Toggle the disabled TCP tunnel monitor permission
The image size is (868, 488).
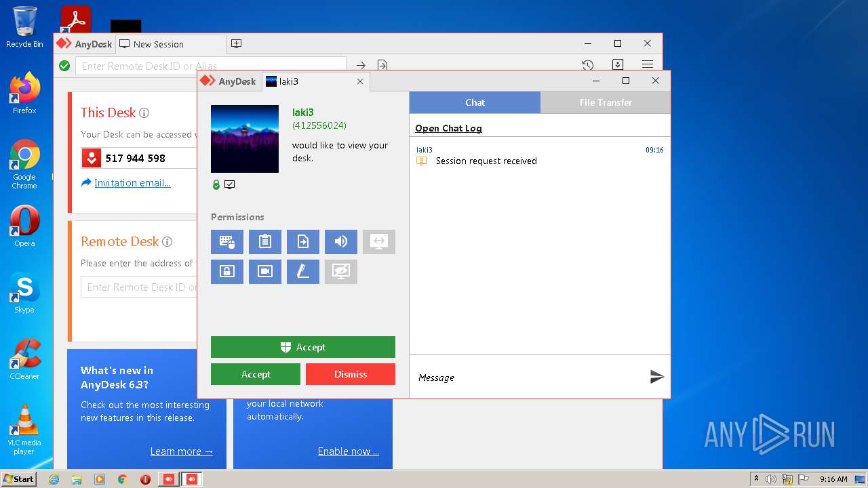(379, 242)
